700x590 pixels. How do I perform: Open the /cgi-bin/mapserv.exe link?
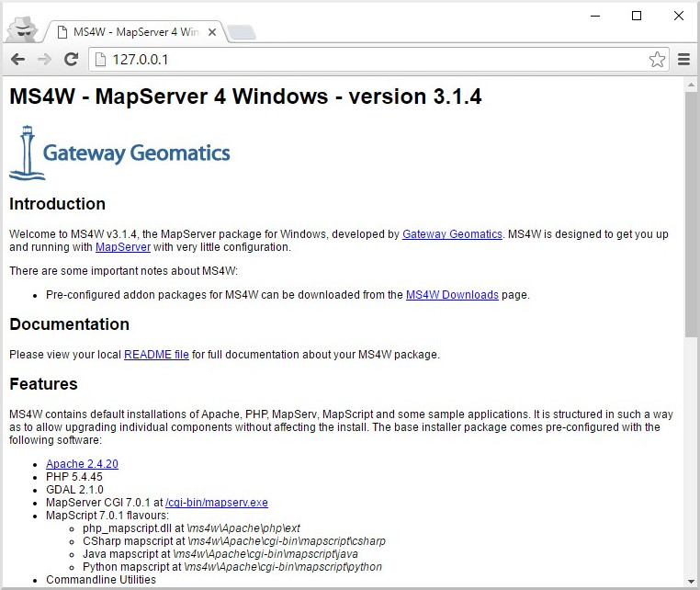(217, 503)
